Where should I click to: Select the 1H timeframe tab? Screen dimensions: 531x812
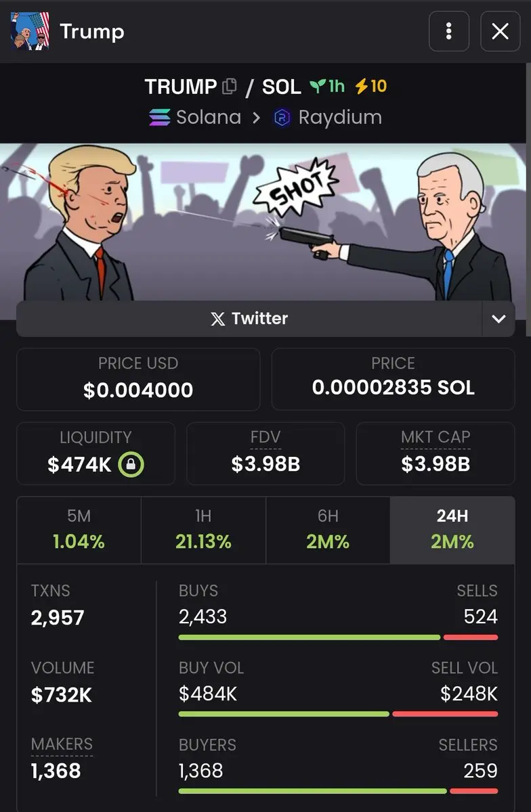(203, 530)
